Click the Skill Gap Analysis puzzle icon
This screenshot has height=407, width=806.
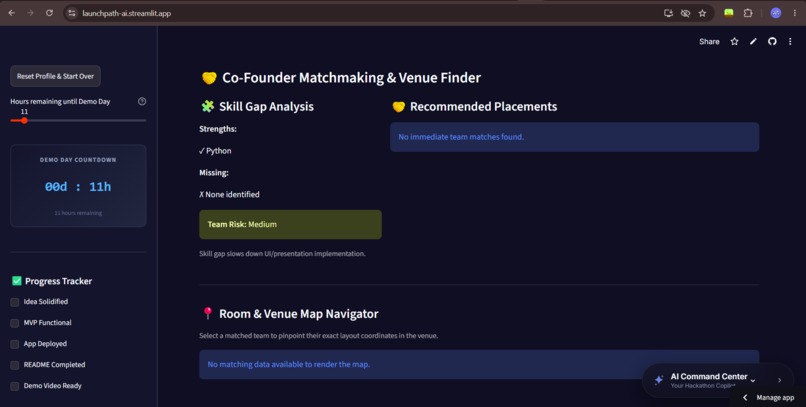click(x=208, y=106)
